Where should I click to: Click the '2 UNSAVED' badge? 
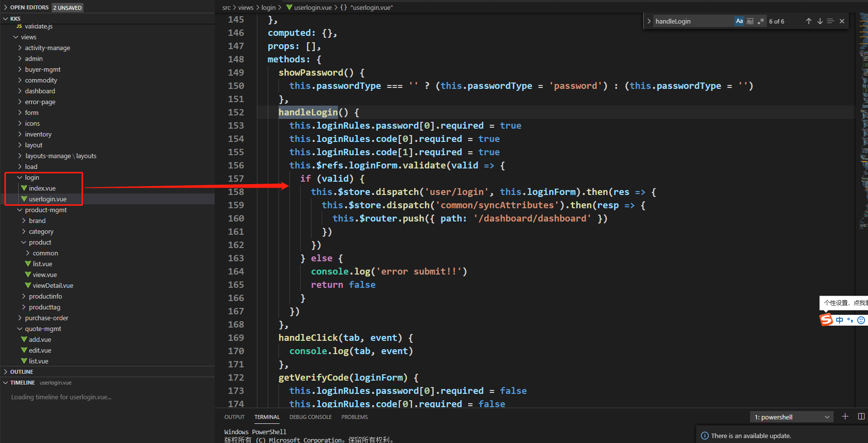(x=67, y=7)
